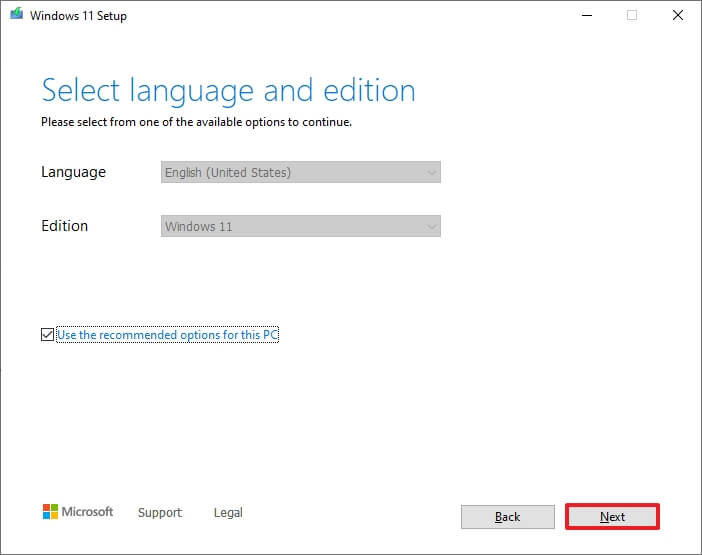Click the Language field label
702x555 pixels.
click(x=73, y=172)
